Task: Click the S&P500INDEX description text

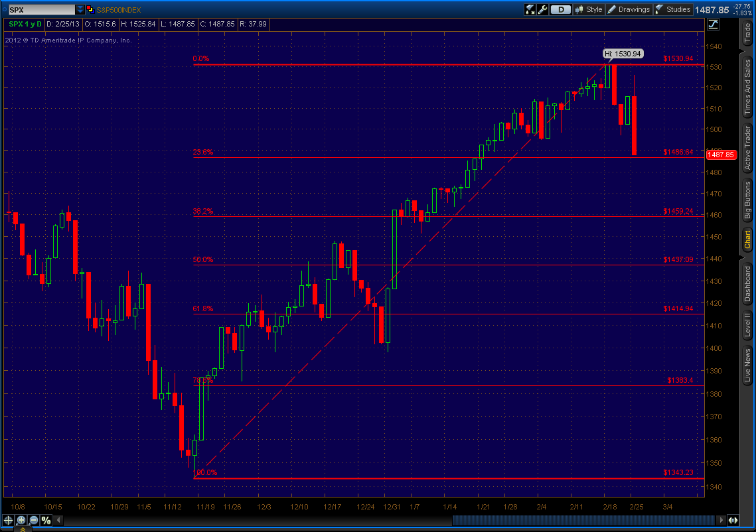Action: (119, 10)
